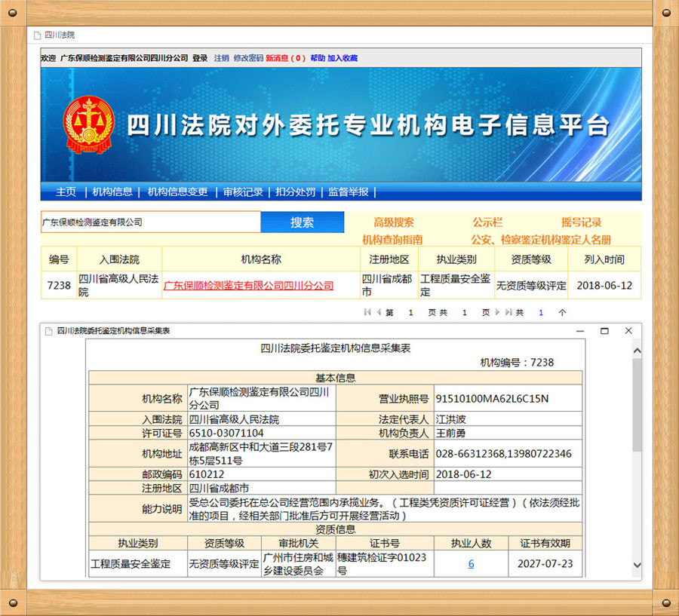Click 基本信息 section header

coord(335,378)
